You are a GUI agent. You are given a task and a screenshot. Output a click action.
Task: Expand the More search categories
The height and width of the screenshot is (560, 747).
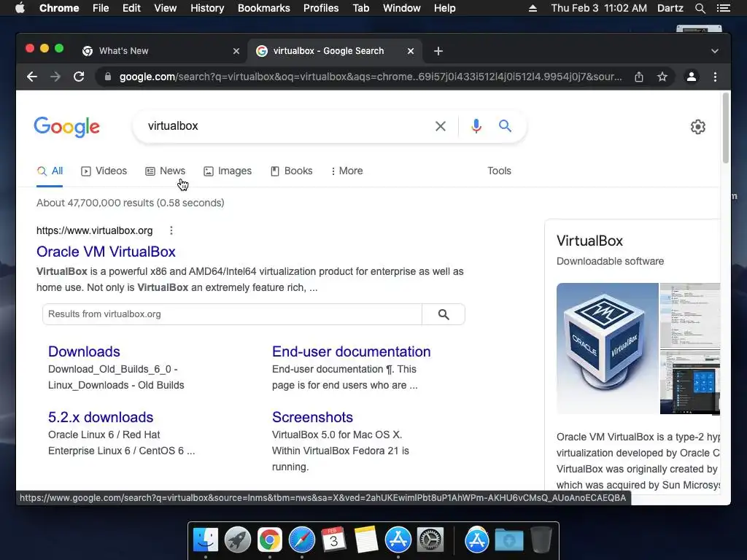point(347,171)
